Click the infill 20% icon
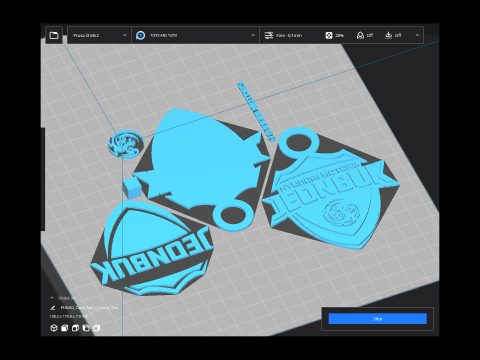Screen dimensions: 480x360 pos(329,35)
